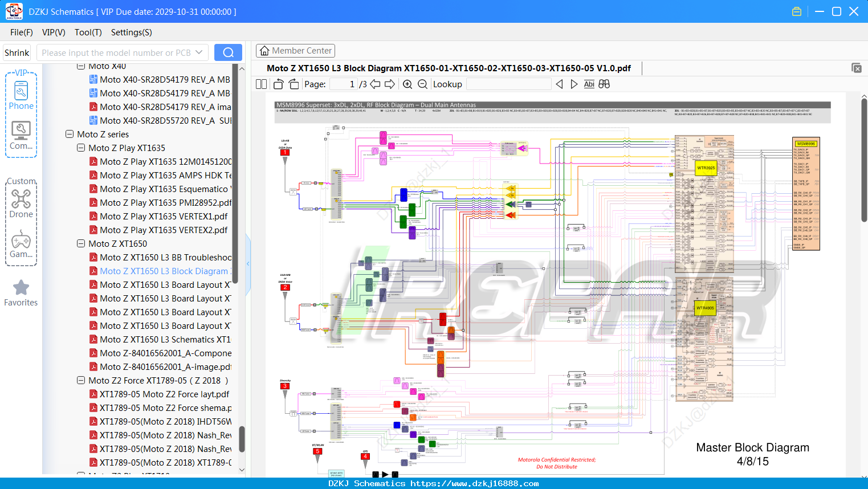Open Moto Z Play XT1635 PMI28952.pdf
Screen dimensions: 868x489
[166, 203]
